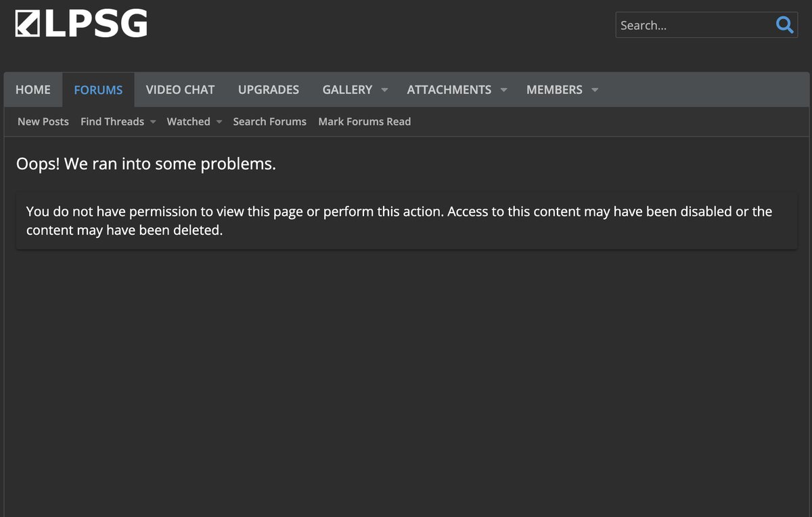812x517 pixels.
Task: View New Posts link
Action: click(43, 122)
